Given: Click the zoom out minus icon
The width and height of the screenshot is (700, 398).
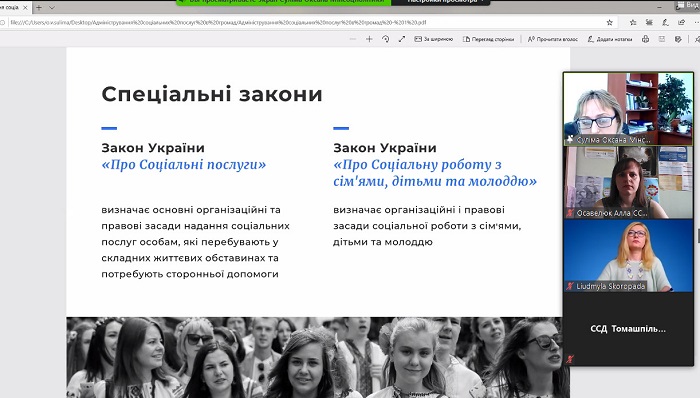Looking at the screenshot, I should 353,39.
